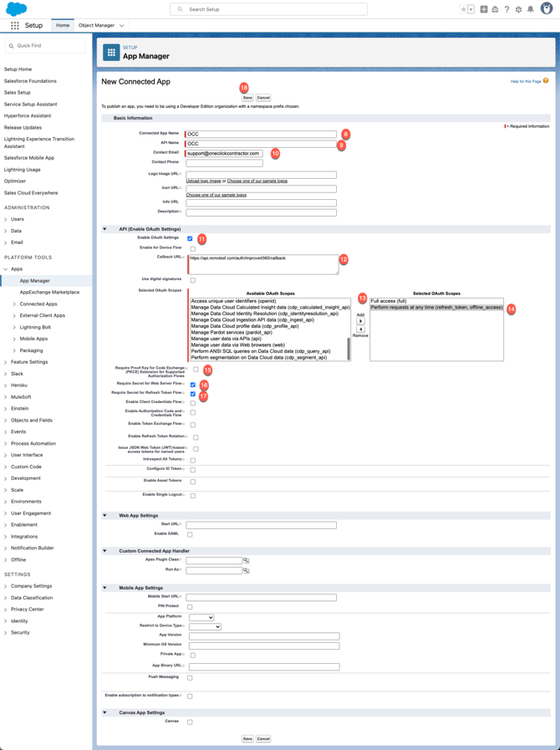
Task: Click the help question mark icon
Action: tap(507, 9)
